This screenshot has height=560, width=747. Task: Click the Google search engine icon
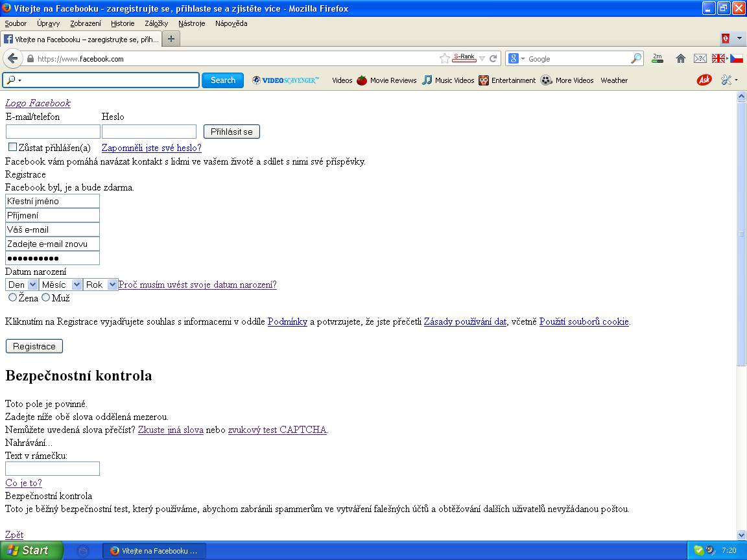(x=513, y=58)
